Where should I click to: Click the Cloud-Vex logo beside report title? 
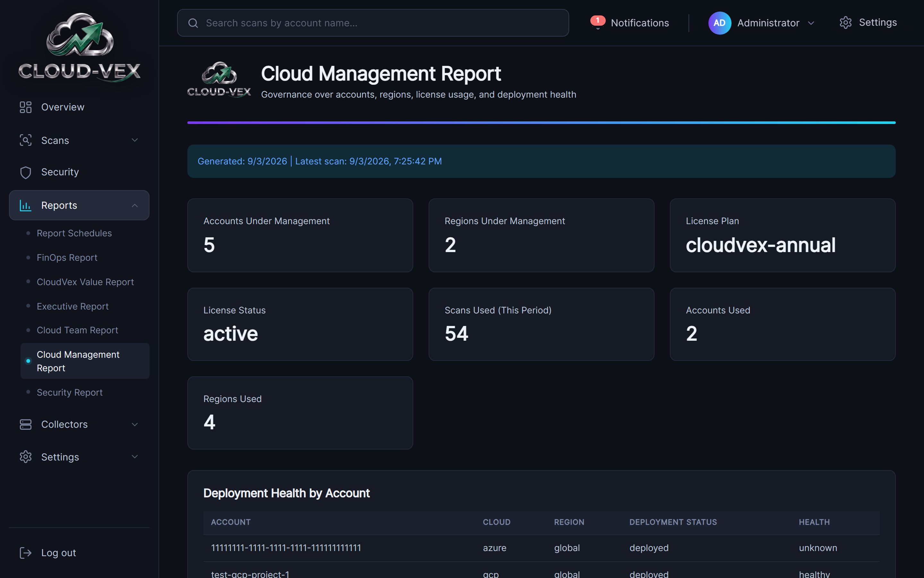point(219,80)
